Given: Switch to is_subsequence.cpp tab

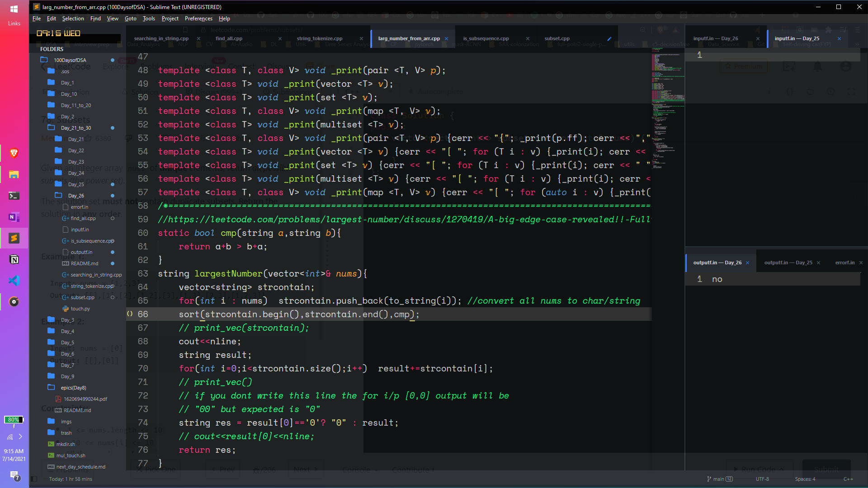Looking at the screenshot, I should pos(486,38).
